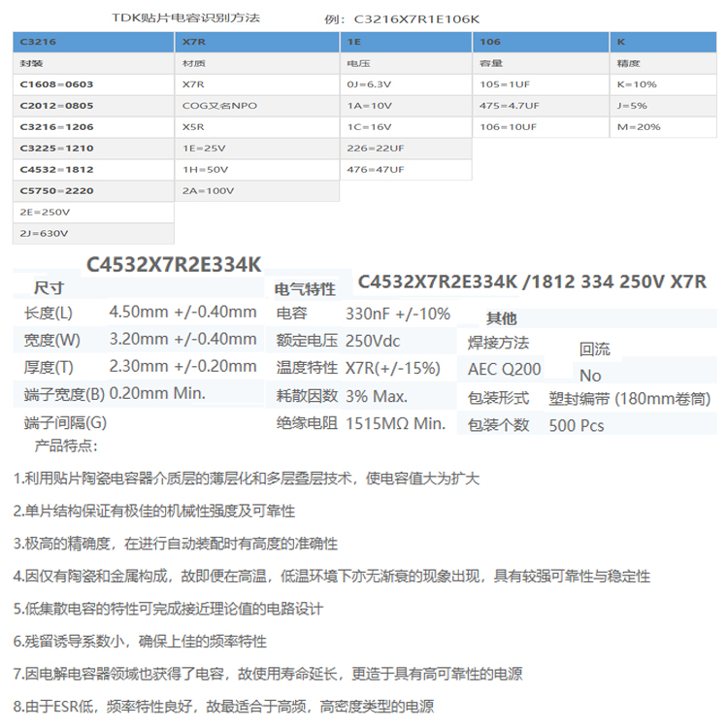Pick the capacitance cell '226=22UF'
The image size is (728, 728).
[406, 149]
